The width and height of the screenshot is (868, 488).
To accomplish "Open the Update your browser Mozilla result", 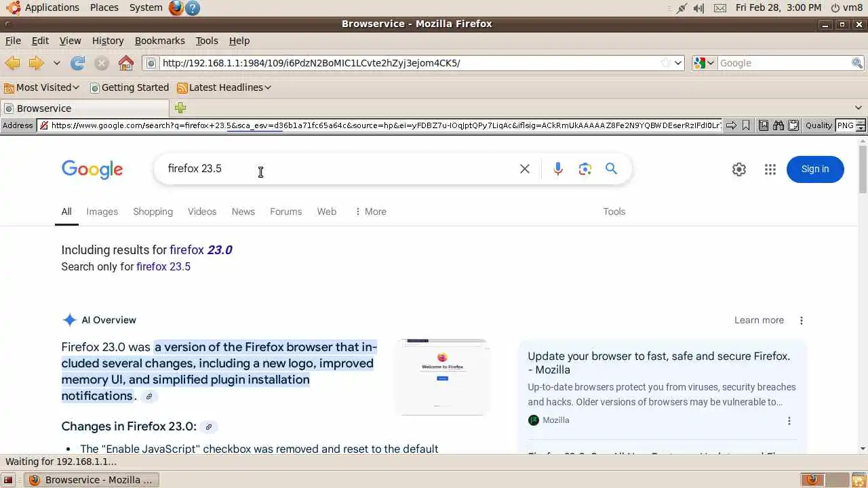I will (x=659, y=363).
